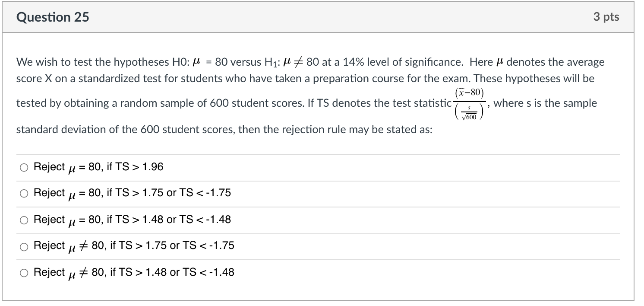Click the radio circle beside the first answer

(24, 167)
